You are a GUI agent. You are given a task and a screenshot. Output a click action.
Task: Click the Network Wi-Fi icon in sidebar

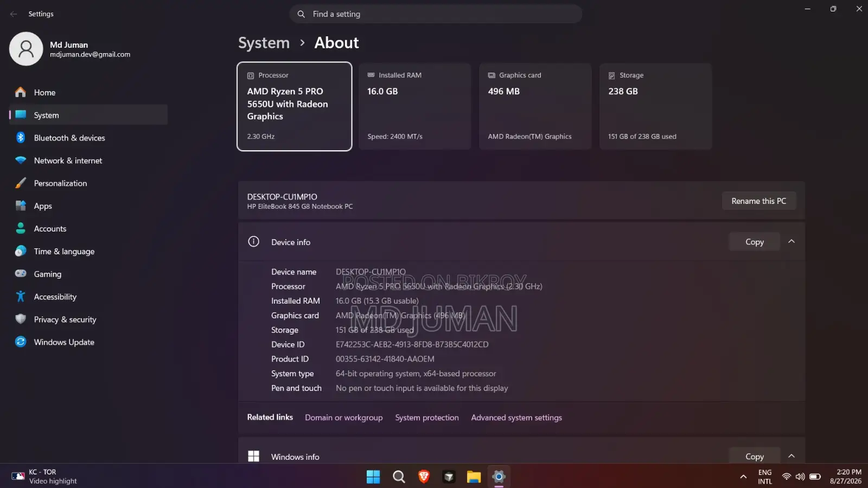[x=21, y=160]
